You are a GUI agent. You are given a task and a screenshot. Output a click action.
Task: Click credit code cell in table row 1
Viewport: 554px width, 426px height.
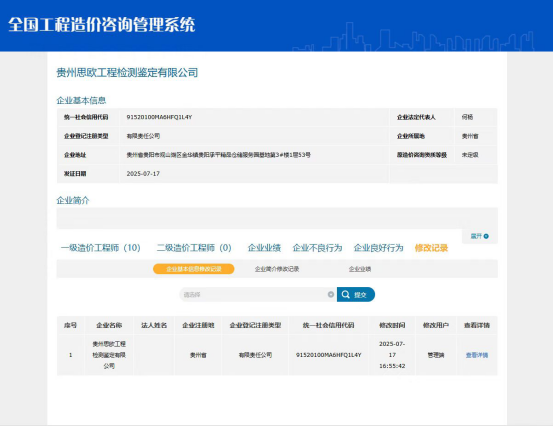[x=328, y=355]
